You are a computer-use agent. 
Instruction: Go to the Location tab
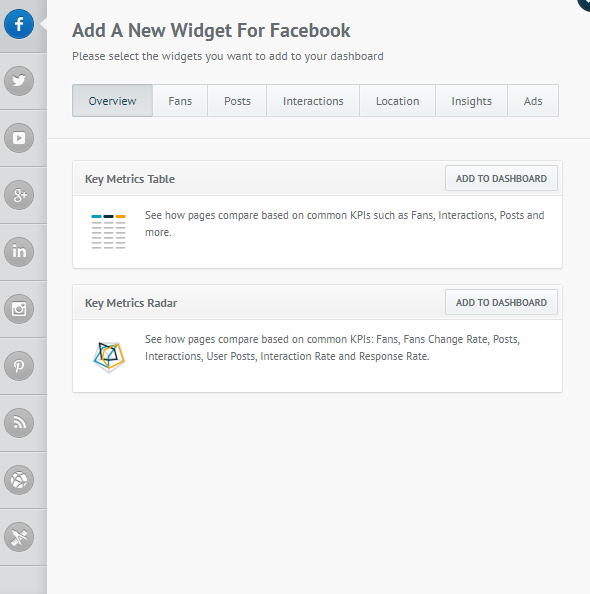click(398, 101)
